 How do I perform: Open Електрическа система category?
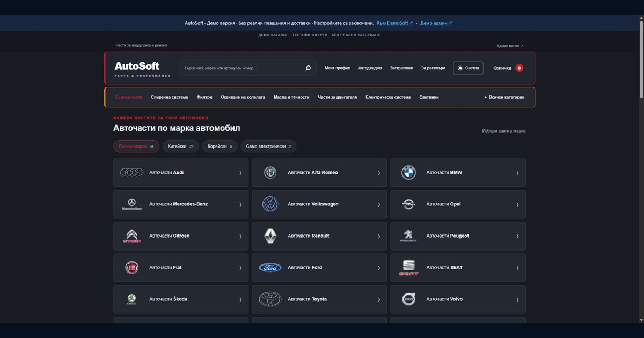tap(388, 97)
